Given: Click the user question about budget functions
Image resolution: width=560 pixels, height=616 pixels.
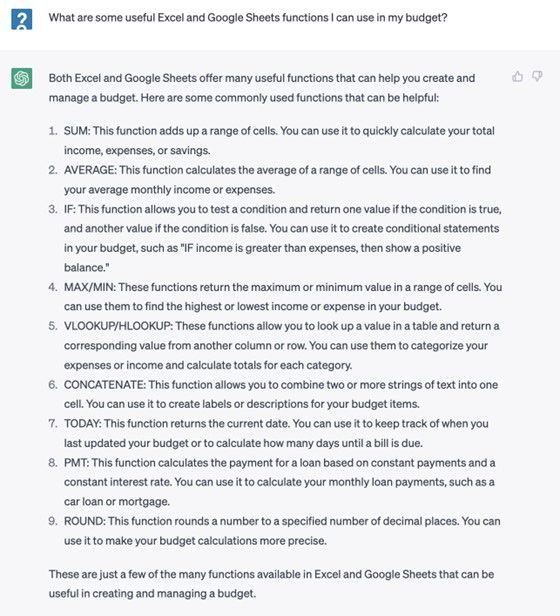Looking at the screenshot, I should tap(248, 18).
